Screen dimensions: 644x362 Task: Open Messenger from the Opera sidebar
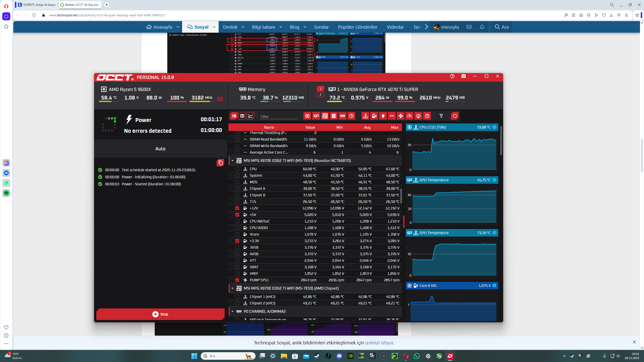(x=6, y=173)
